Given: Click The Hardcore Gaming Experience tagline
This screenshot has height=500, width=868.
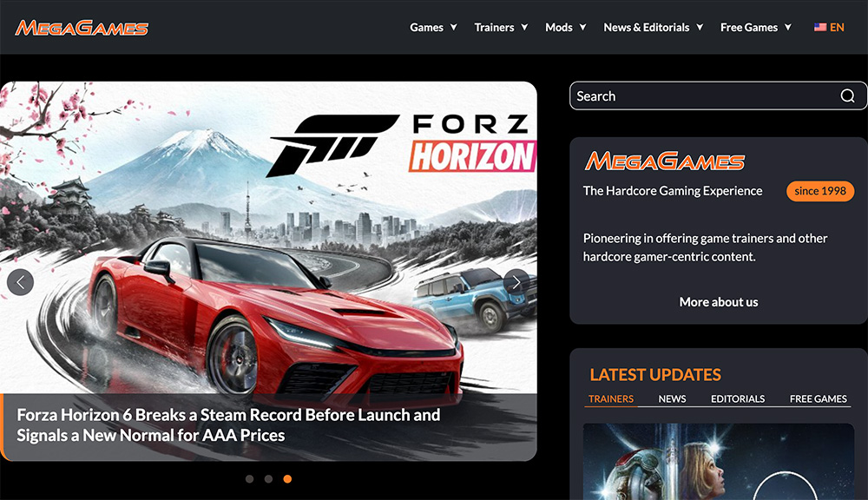Looking at the screenshot, I should (x=673, y=191).
